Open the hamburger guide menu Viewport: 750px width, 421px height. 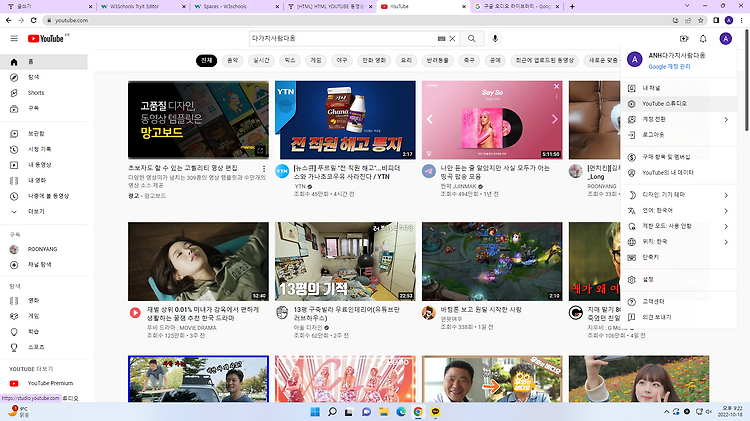tap(14, 38)
